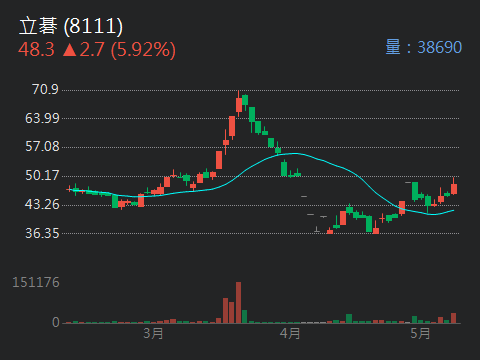Click the green volume bar after the peak
The height and width of the screenshot is (360, 480).
click(x=245, y=317)
